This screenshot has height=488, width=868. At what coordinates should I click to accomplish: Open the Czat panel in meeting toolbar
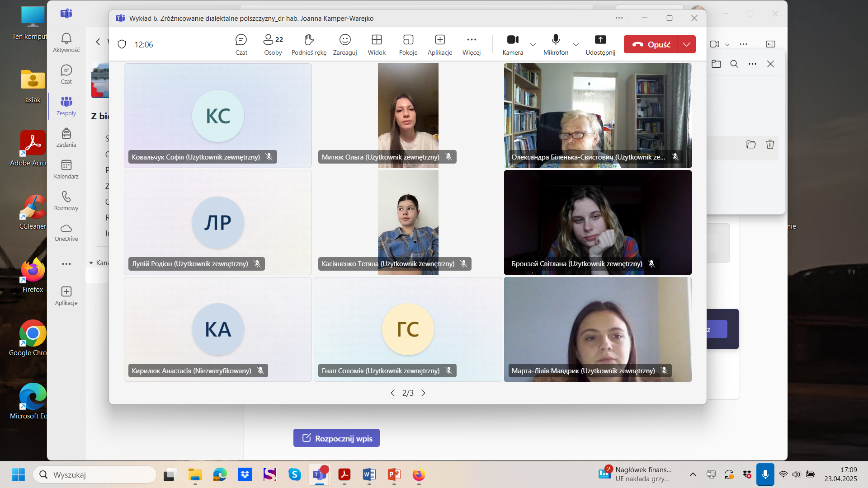point(241,44)
